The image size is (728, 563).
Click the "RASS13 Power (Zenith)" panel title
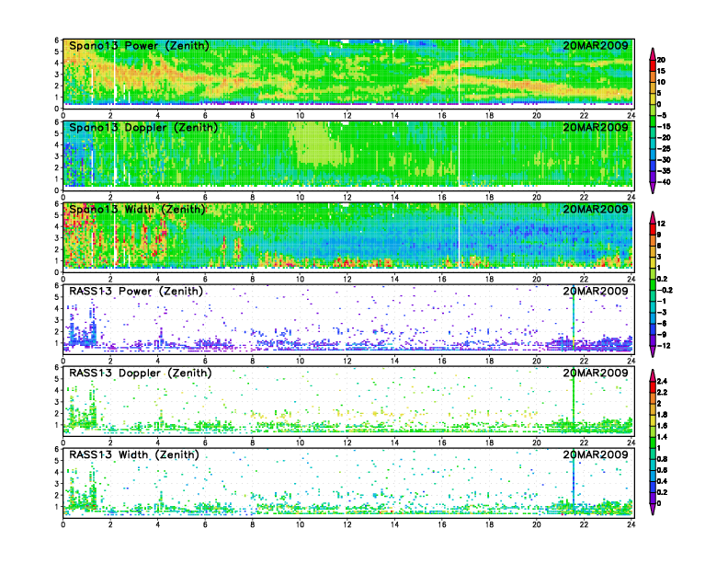pos(136,292)
